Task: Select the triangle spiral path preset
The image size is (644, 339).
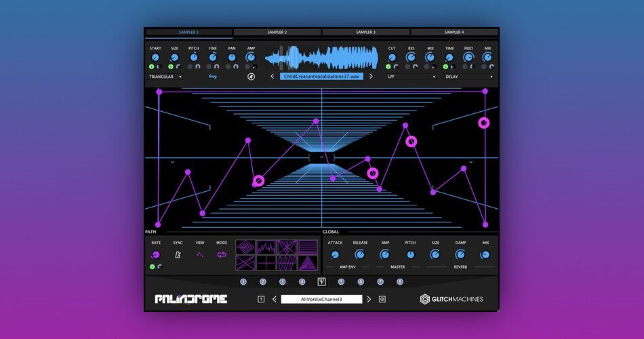Action: coord(308,264)
